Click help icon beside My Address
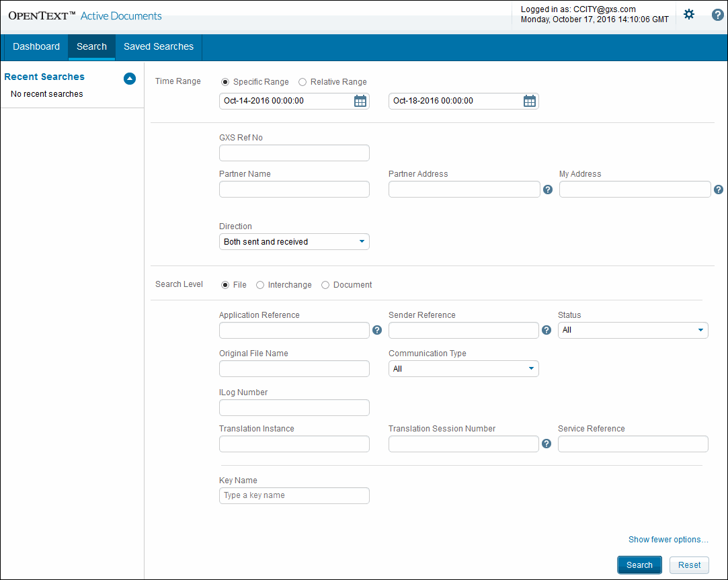728x580 pixels. click(718, 190)
